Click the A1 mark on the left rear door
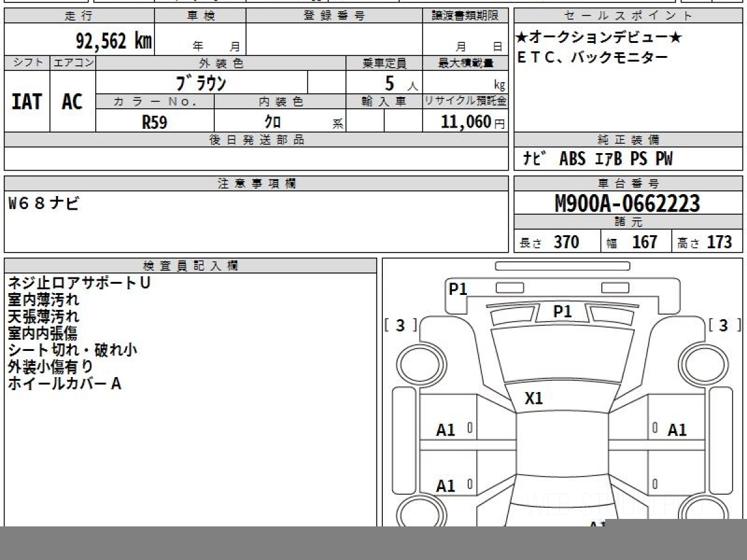Viewport: 747px width, 560px height. [x=446, y=486]
